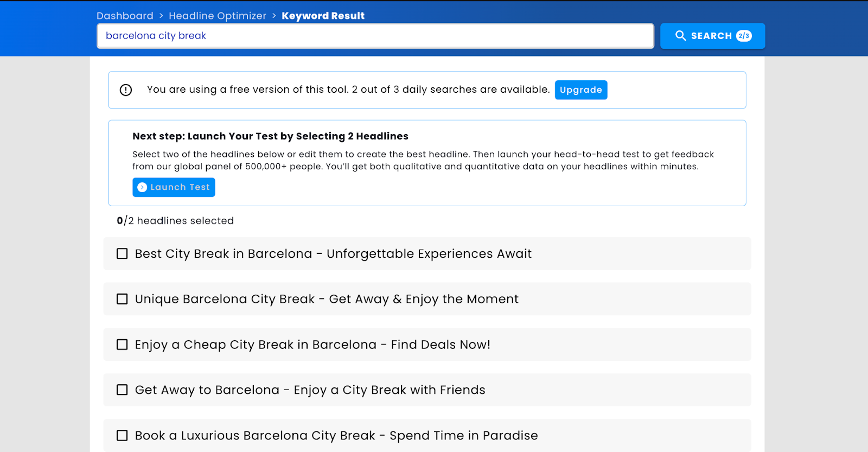Screen dimensions: 868x452
Task: Check 'Best City Break in Barcelona' headline
Action: pos(122,254)
